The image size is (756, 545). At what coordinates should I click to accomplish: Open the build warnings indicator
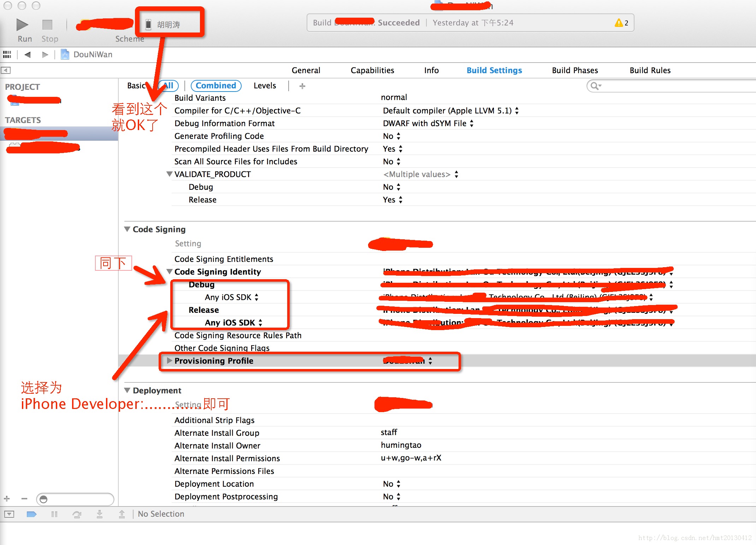(x=622, y=23)
